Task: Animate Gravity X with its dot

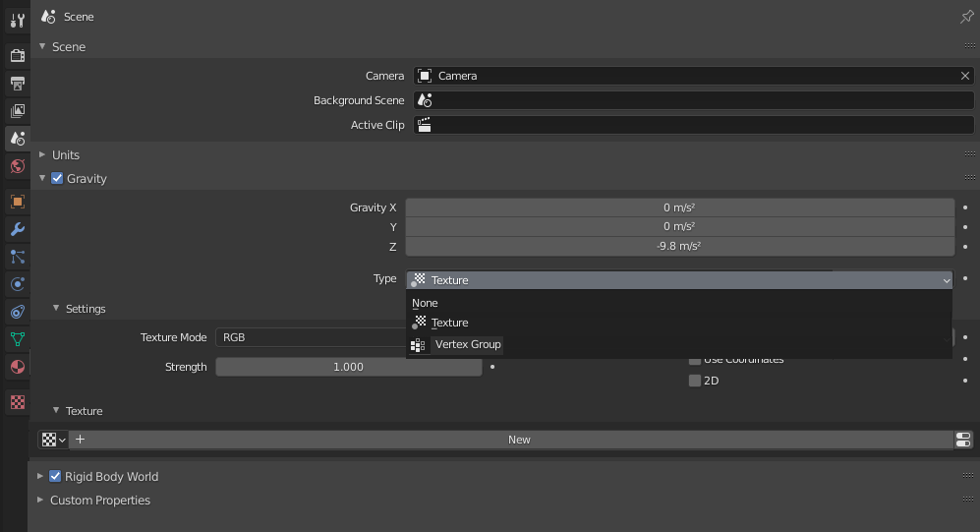Action: pyautogui.click(x=965, y=207)
